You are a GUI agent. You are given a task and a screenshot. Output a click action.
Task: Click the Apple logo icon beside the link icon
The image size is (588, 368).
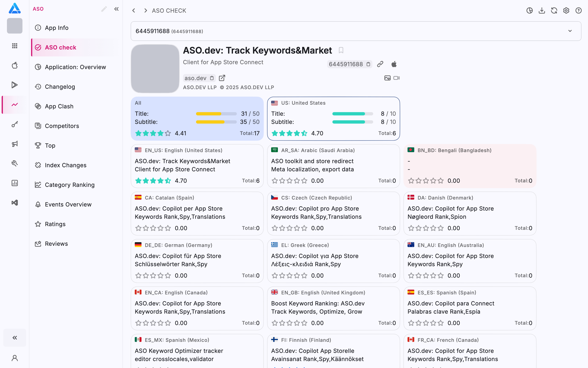point(394,64)
